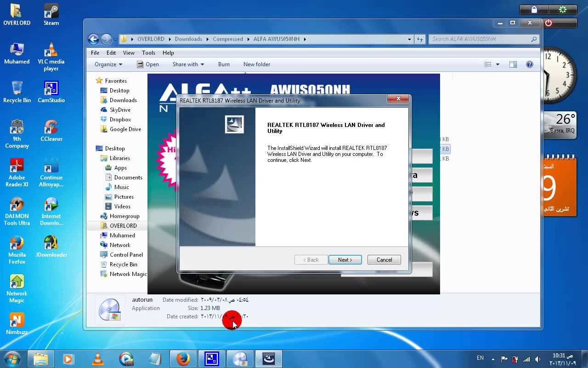
Task: Open the Tools menu in Explorer
Action: coord(148,53)
